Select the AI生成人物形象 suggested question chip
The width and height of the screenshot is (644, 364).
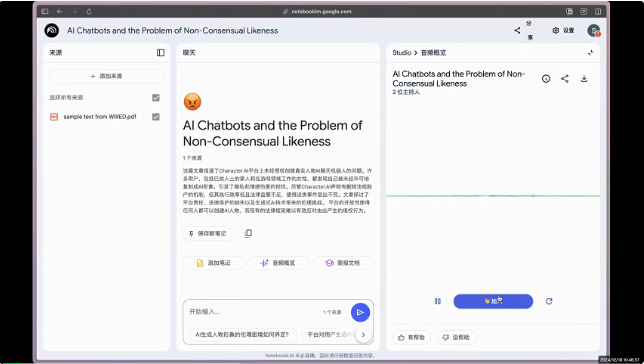click(x=242, y=334)
